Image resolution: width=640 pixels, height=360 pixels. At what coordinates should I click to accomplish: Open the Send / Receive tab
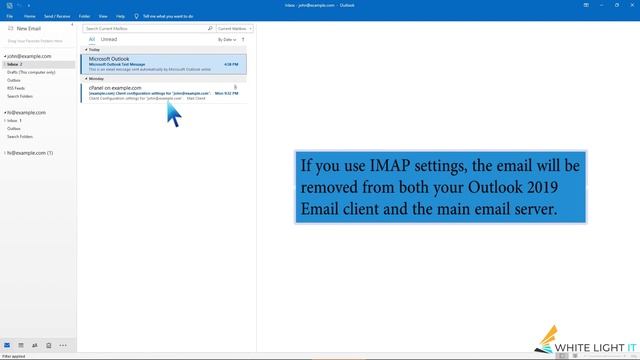click(x=57, y=16)
